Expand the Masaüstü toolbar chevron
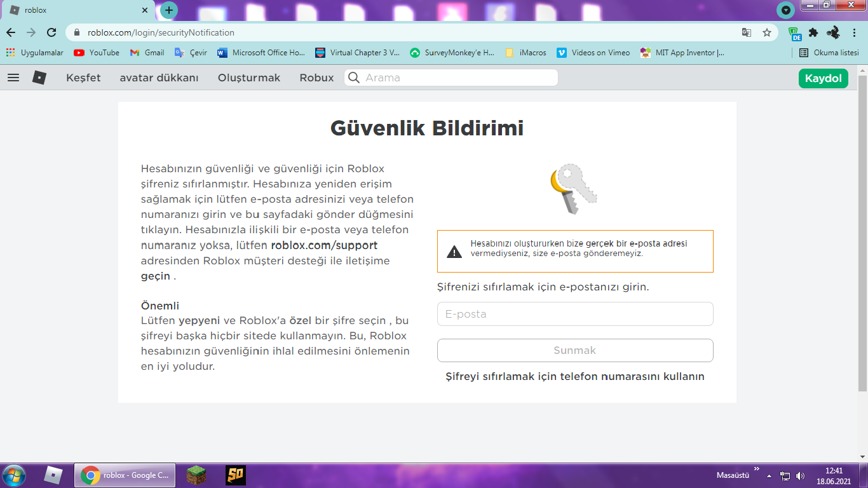This screenshot has height=488, width=868. tap(756, 470)
